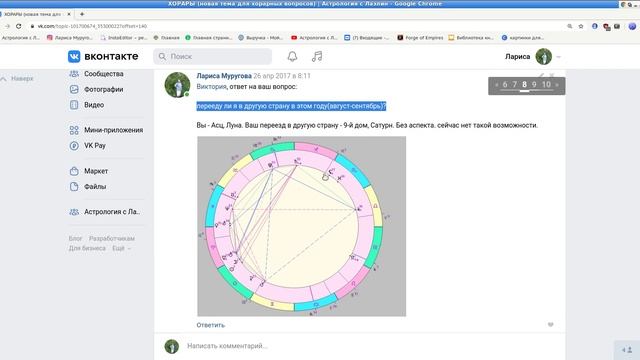Expand the Ещё footer dropdown
This screenshot has width=640, height=360.
click(x=122, y=248)
